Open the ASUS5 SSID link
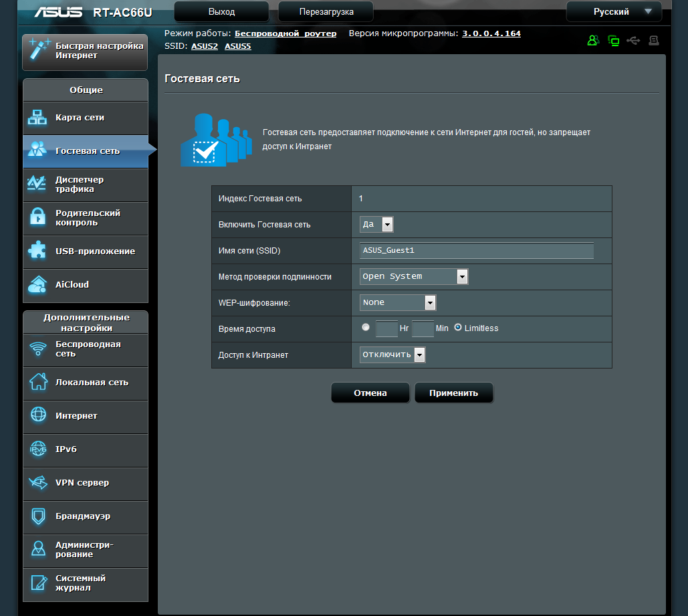Screen dimensions: 688x616 [238, 46]
